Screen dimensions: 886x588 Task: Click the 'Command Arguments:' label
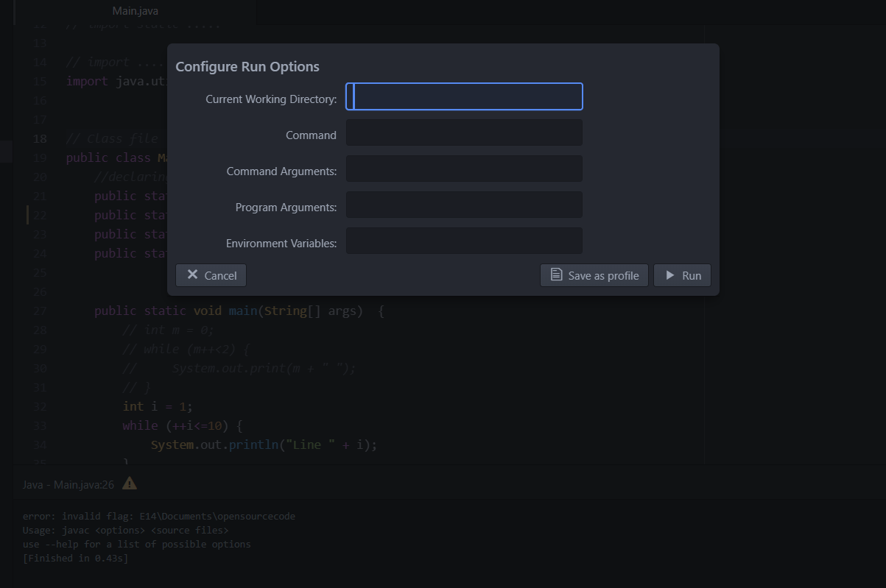pyautogui.click(x=281, y=171)
